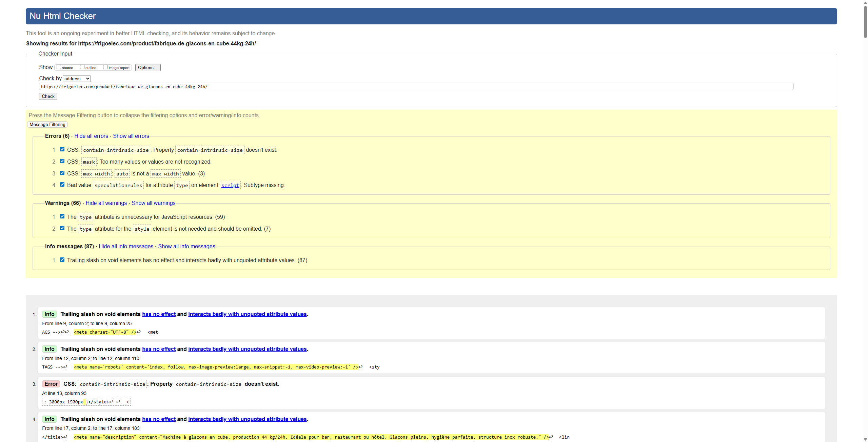Enable the outline display checkbox
The width and height of the screenshot is (868, 442).
click(x=82, y=67)
